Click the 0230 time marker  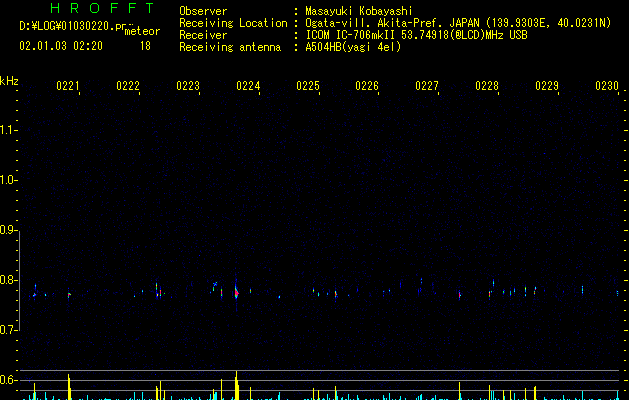coord(607,86)
